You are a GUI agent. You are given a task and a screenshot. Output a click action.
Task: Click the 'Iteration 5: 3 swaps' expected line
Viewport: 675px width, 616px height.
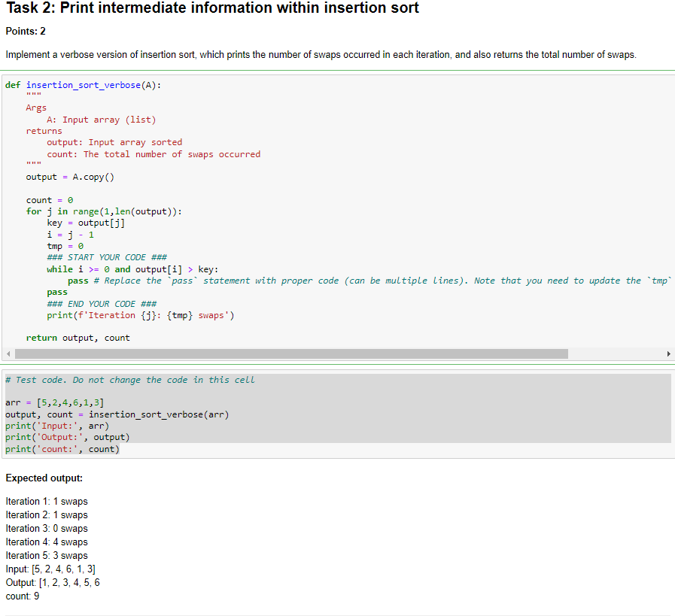47,556
